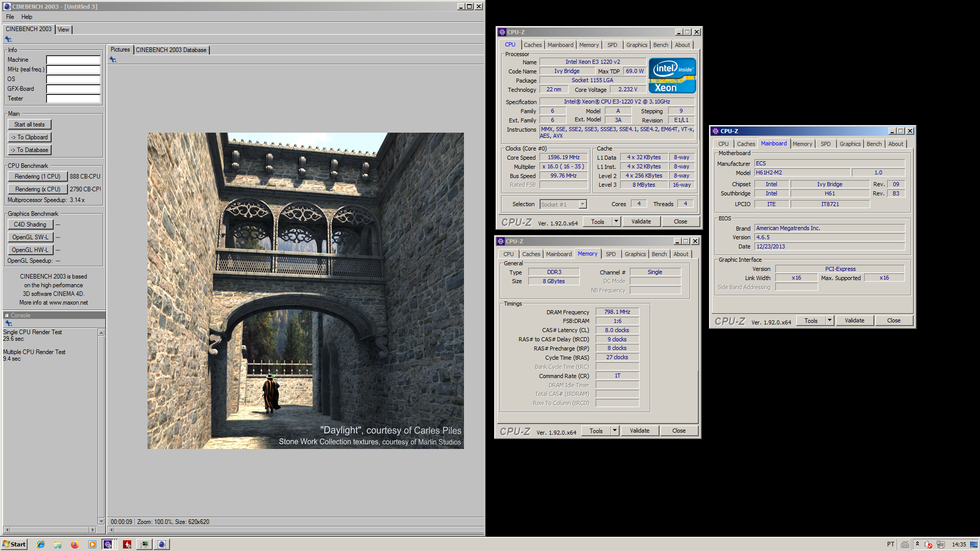Click Validate in the Memory CPU-Z window
The image size is (980, 551).
click(640, 431)
